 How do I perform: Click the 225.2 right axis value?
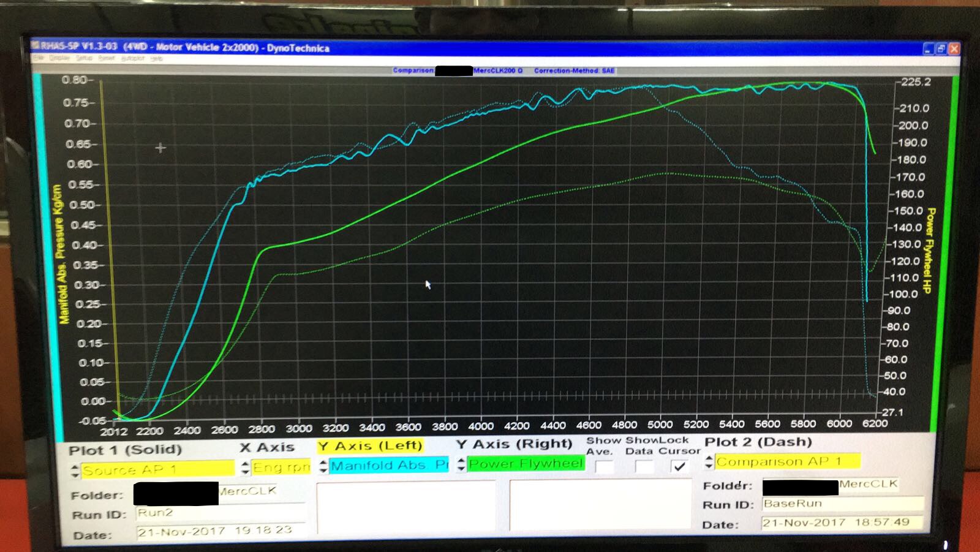pos(915,82)
